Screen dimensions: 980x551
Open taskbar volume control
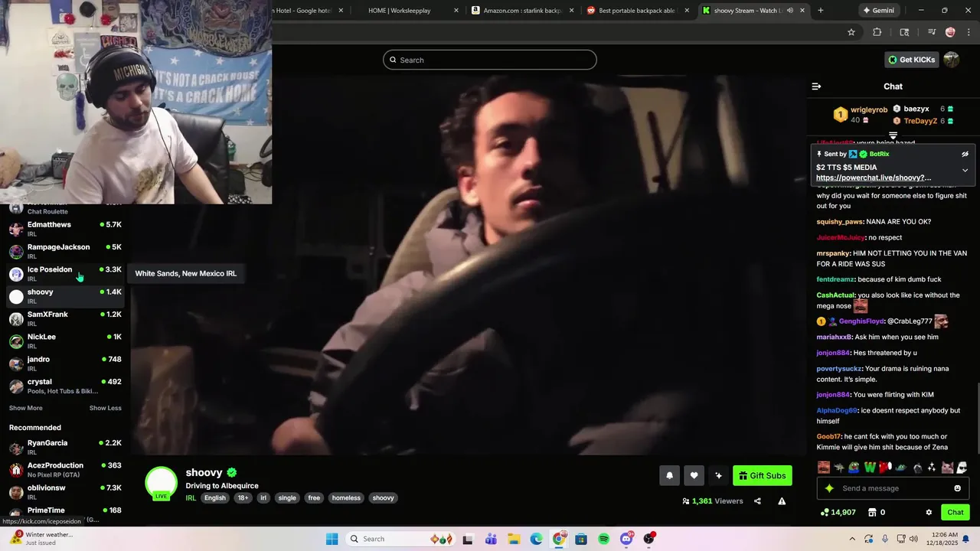(913, 539)
